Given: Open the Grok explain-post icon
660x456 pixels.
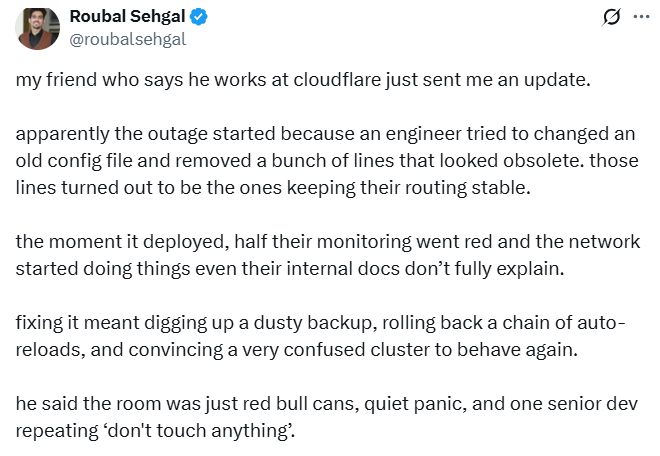Looking at the screenshot, I should [611, 17].
